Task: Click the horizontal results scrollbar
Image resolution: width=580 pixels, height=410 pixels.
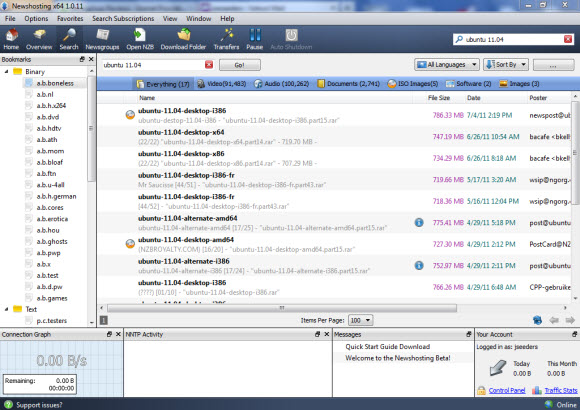Action: click(x=282, y=308)
